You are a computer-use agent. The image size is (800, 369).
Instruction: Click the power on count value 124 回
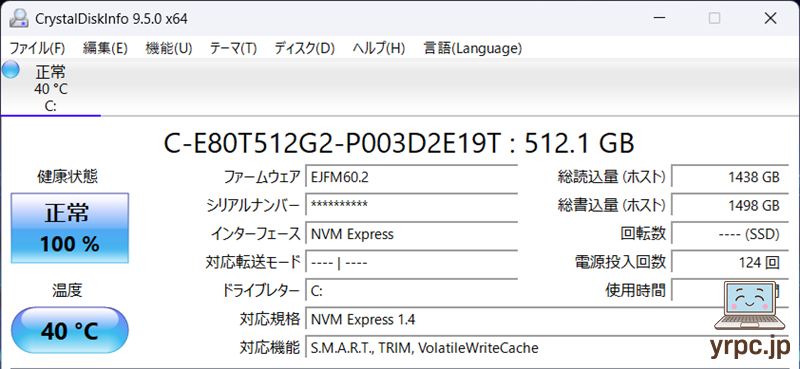tap(730, 262)
